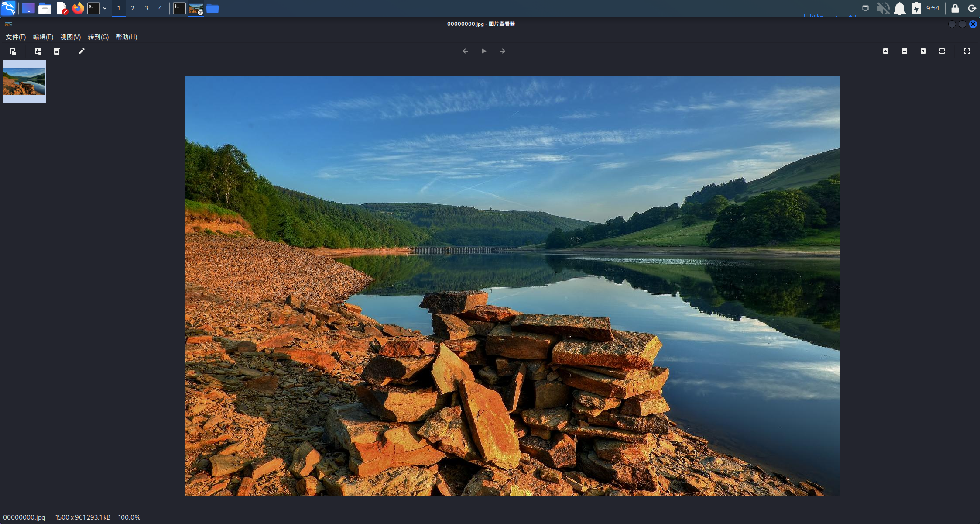
Task: Open the 转到(G) menu
Action: [x=98, y=37]
